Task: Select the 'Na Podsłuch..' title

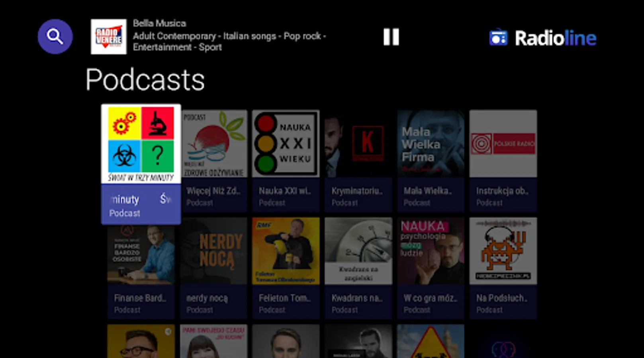Action: [x=502, y=298]
